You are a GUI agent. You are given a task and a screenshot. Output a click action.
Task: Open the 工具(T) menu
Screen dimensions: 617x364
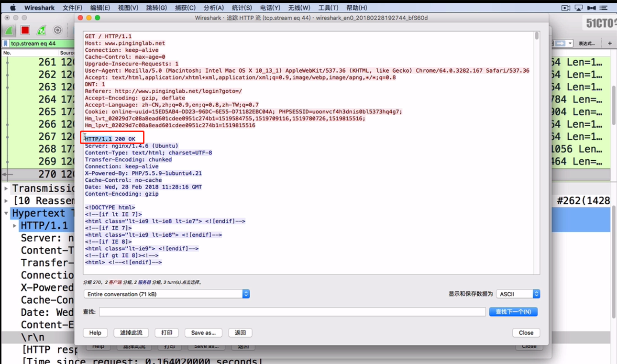[x=328, y=8]
